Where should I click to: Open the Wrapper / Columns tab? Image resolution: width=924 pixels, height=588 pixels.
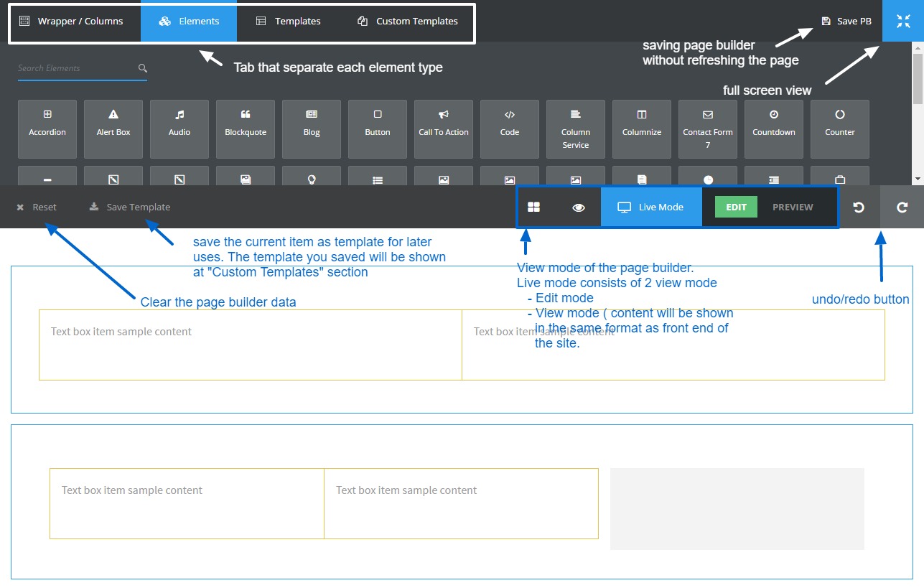72,22
